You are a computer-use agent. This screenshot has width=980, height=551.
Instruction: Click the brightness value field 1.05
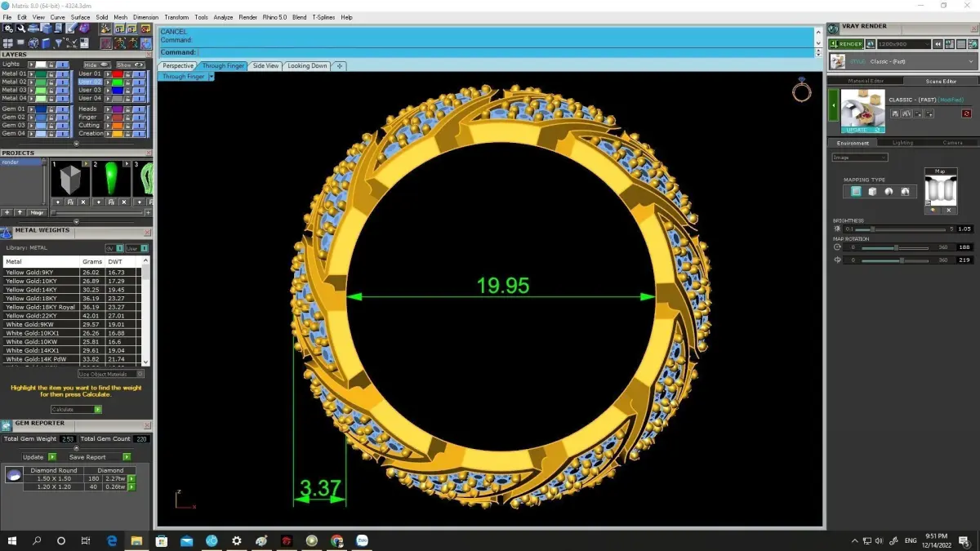[964, 229]
